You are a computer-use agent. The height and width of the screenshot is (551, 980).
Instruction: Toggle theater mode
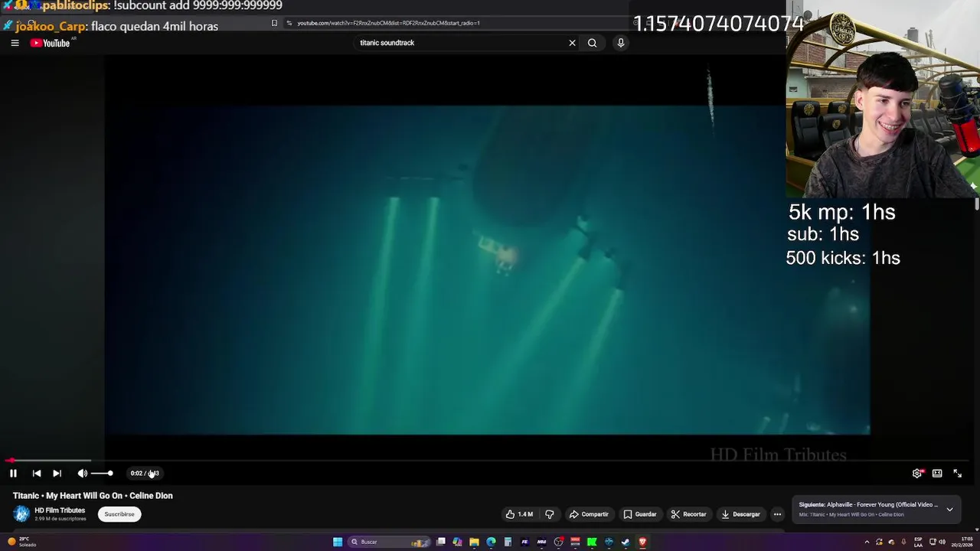937,473
